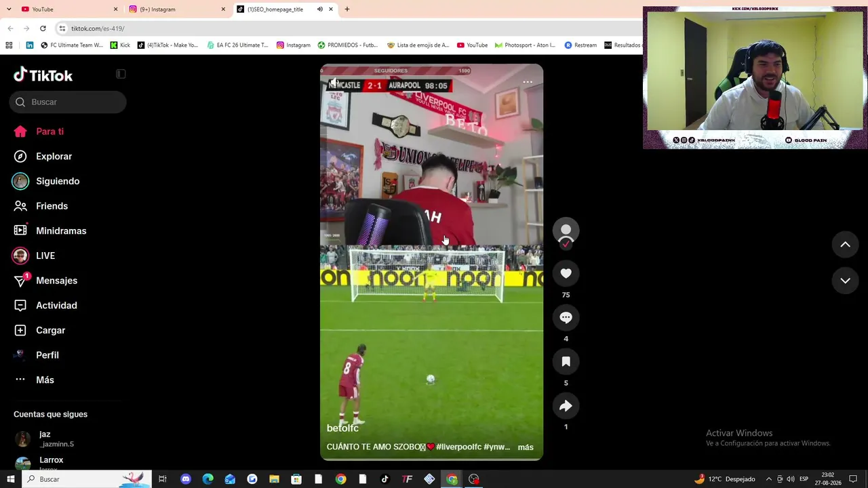Open the video's comments

click(x=566, y=317)
